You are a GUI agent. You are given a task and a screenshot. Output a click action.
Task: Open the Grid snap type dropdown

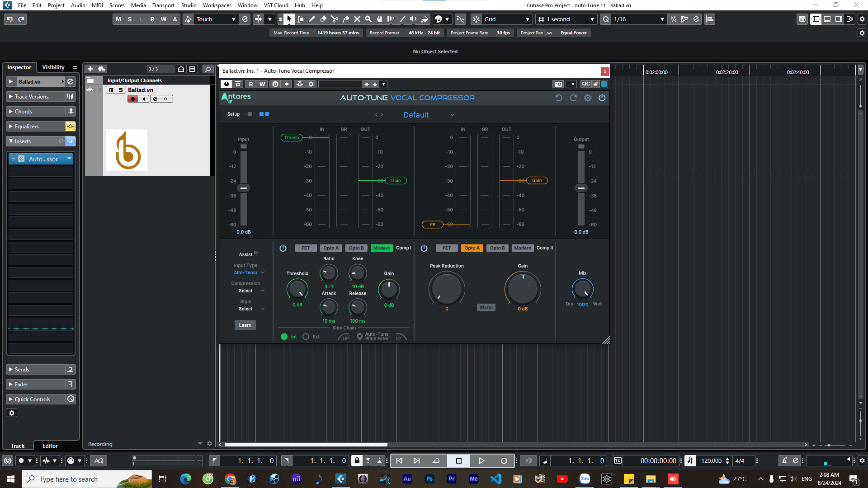pos(506,19)
